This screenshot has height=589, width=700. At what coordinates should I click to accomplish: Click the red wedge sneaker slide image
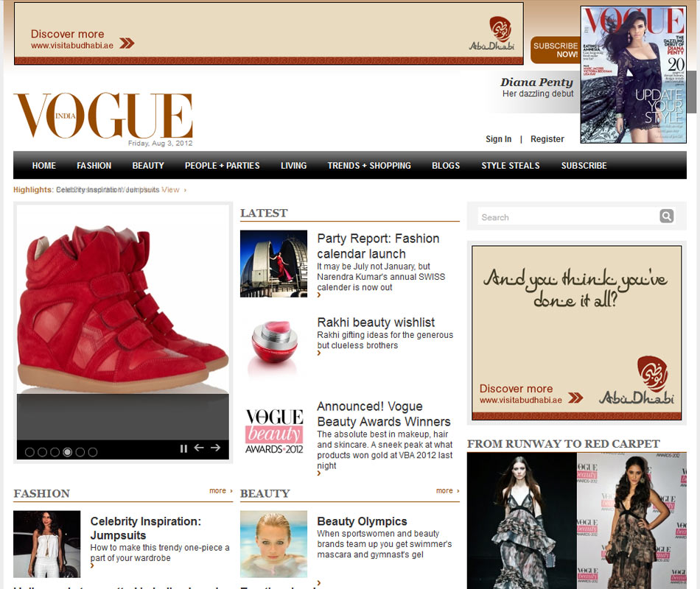(x=123, y=300)
